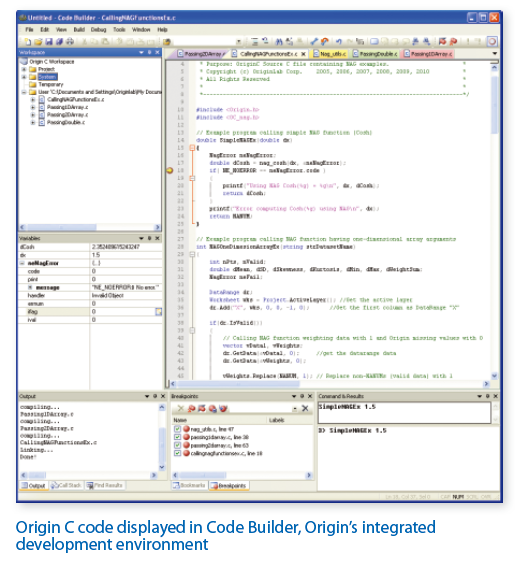Toggle the passing1darray.c breakpoint checkbox
Screen dimensions: 515x562
pos(177,437)
